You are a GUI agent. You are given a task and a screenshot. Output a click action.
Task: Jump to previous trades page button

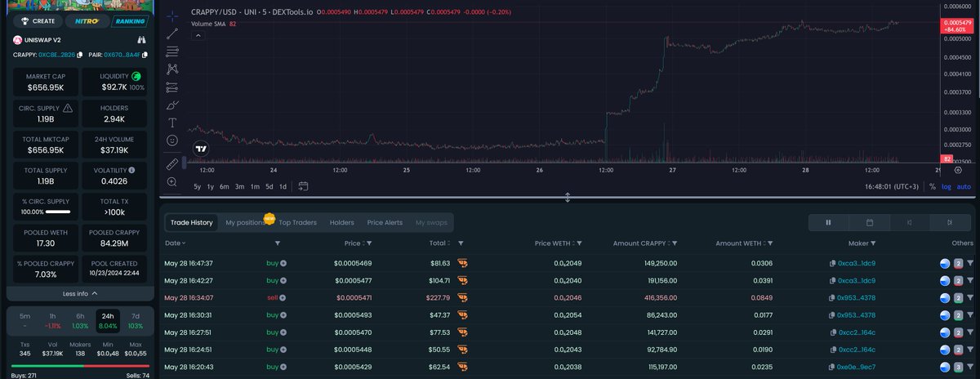[x=910, y=222]
